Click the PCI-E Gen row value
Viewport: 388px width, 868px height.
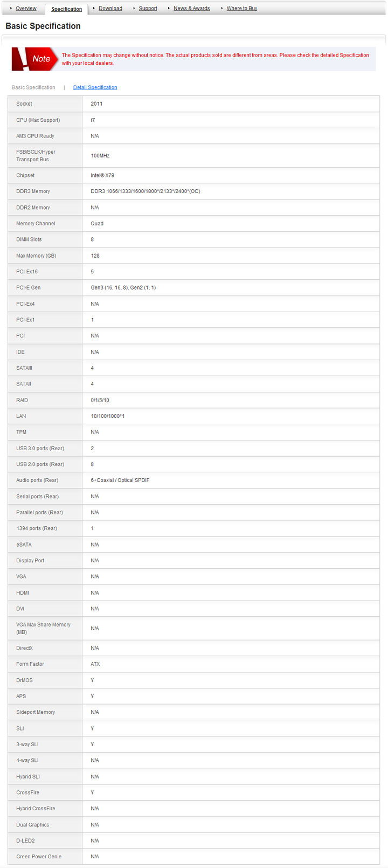pos(123,288)
